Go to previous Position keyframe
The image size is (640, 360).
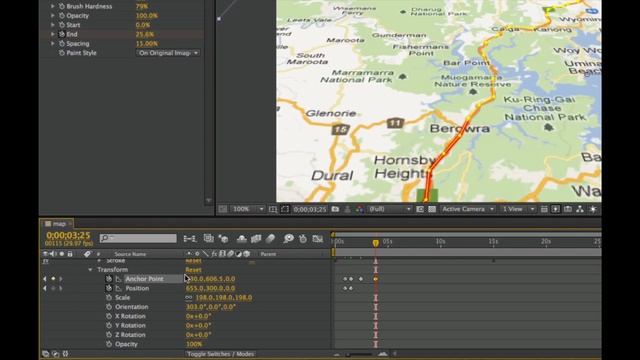coord(45,288)
